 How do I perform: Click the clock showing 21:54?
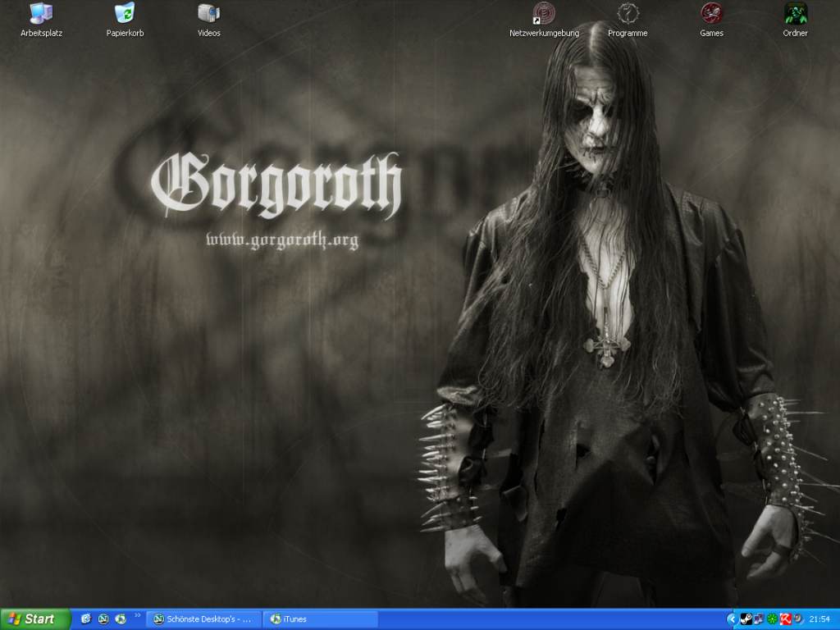819,619
